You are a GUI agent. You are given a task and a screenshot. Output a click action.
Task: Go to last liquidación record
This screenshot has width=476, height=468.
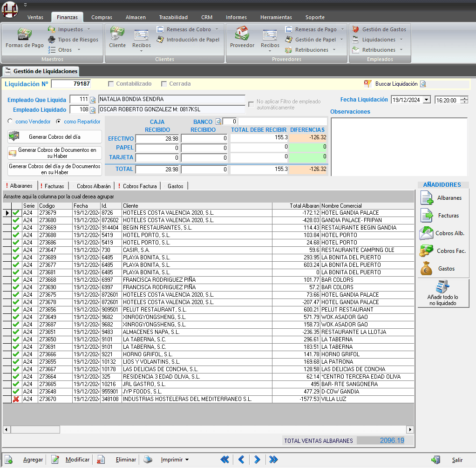(x=273, y=460)
